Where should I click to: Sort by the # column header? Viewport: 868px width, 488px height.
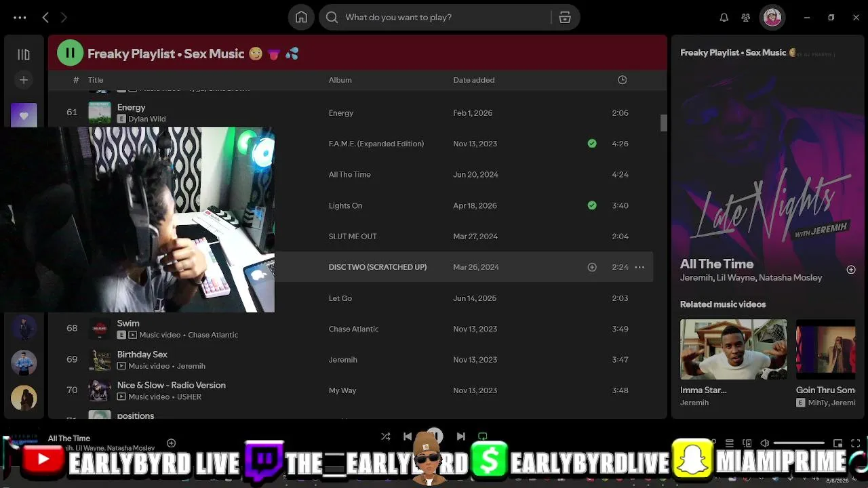[76, 80]
